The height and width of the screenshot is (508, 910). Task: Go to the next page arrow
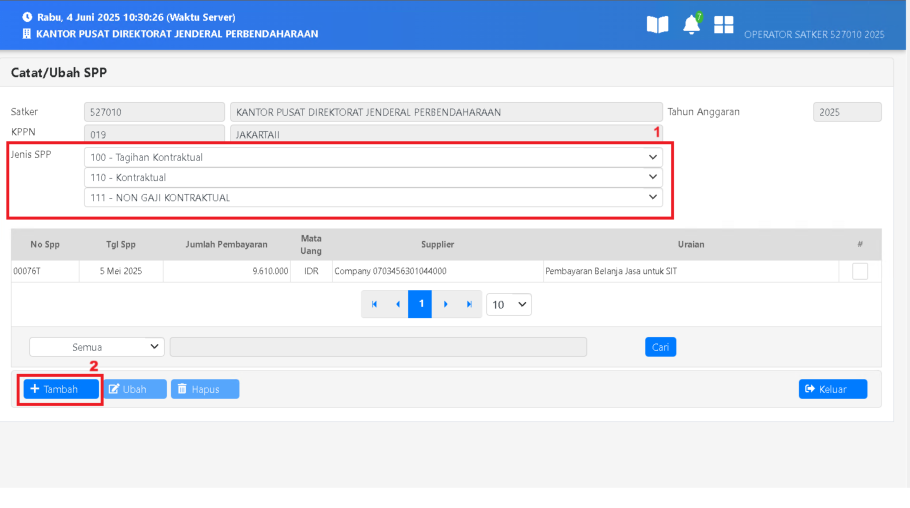click(445, 304)
